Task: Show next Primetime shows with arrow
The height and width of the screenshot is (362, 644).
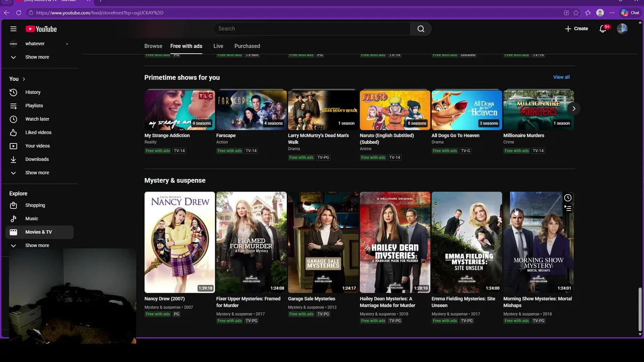Action: pyautogui.click(x=574, y=109)
